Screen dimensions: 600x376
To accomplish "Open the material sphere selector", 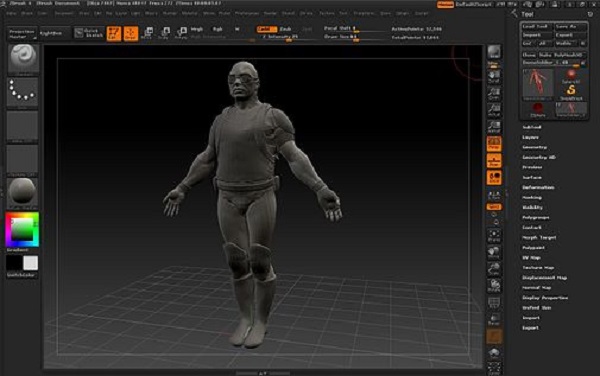I will tap(23, 193).
